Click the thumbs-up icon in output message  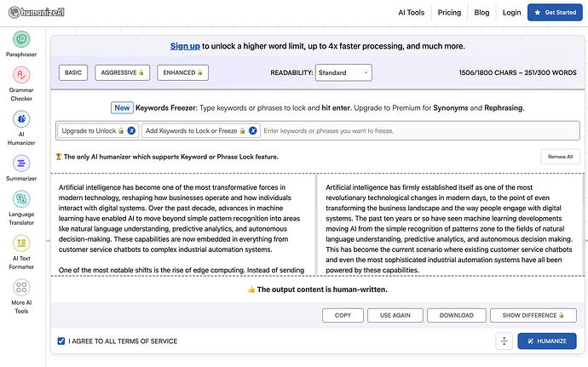tap(251, 290)
